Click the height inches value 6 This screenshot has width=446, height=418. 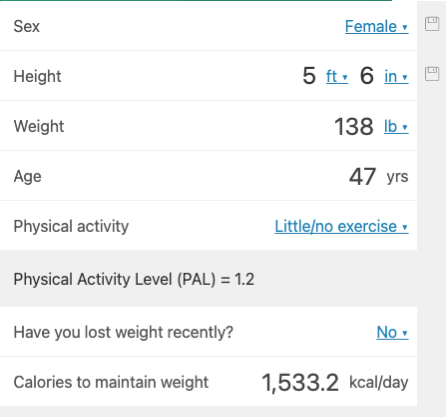[x=367, y=76]
